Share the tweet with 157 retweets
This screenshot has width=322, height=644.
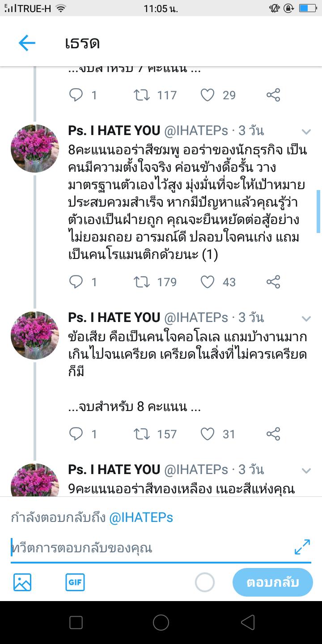(273, 434)
